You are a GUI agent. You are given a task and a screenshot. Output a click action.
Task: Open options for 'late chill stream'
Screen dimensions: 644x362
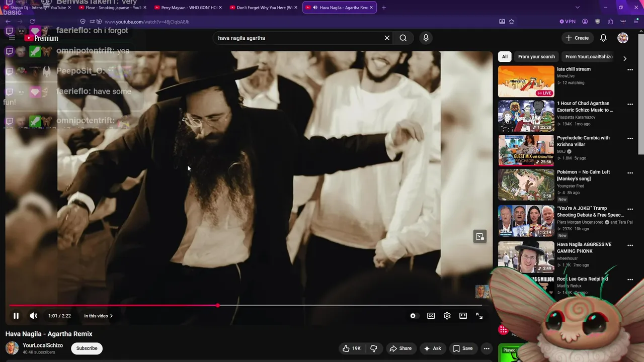pos(630,70)
